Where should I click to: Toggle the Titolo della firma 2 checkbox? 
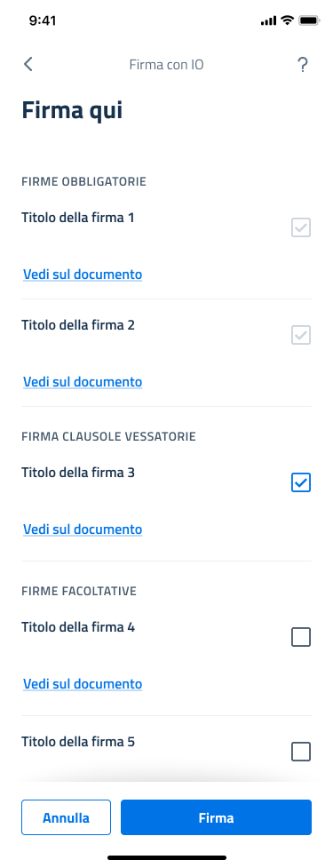[x=301, y=335]
